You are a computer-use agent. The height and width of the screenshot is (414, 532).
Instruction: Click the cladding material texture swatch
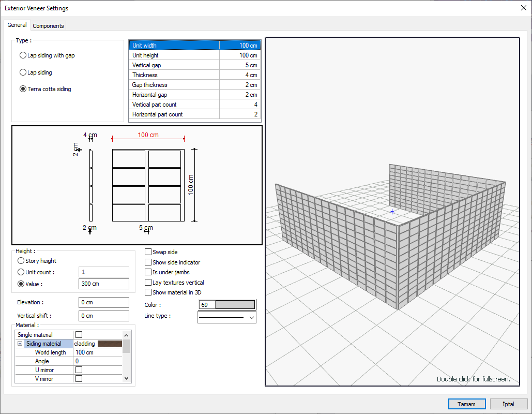point(110,344)
